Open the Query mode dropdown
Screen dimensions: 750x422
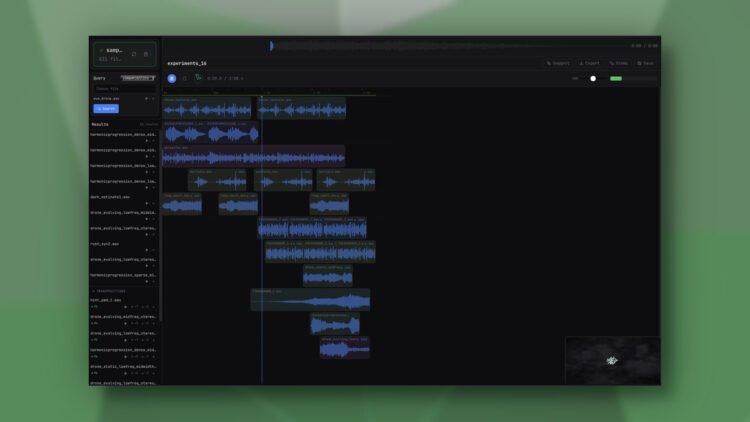pyautogui.click(x=138, y=78)
